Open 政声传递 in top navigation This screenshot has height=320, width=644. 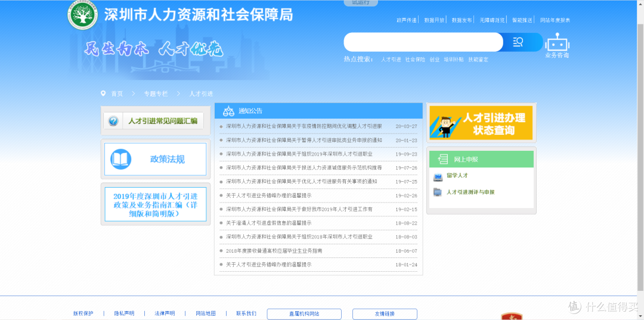[407, 20]
